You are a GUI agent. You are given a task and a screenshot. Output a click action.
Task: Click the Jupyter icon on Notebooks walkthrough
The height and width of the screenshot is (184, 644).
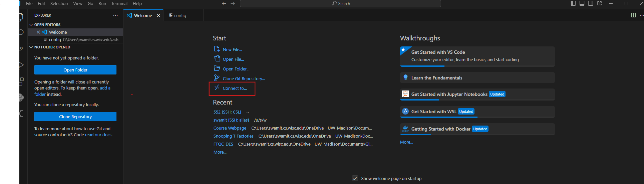pos(405,94)
